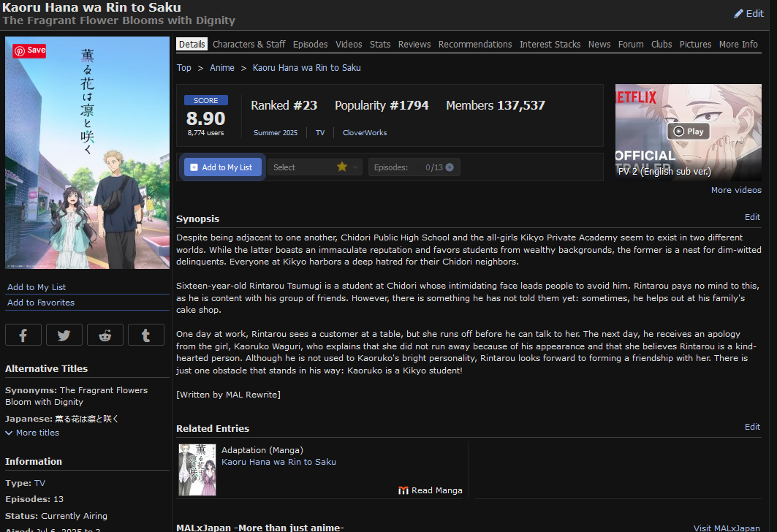Increment watched episodes with the plus icon
Viewport: 777px width, 532px height.
click(450, 167)
